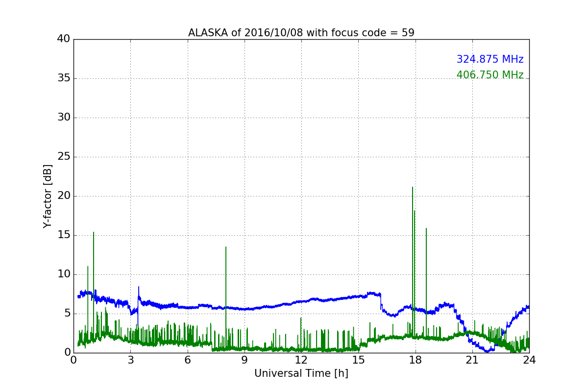Click the x-axis tick label 12

coord(301,360)
